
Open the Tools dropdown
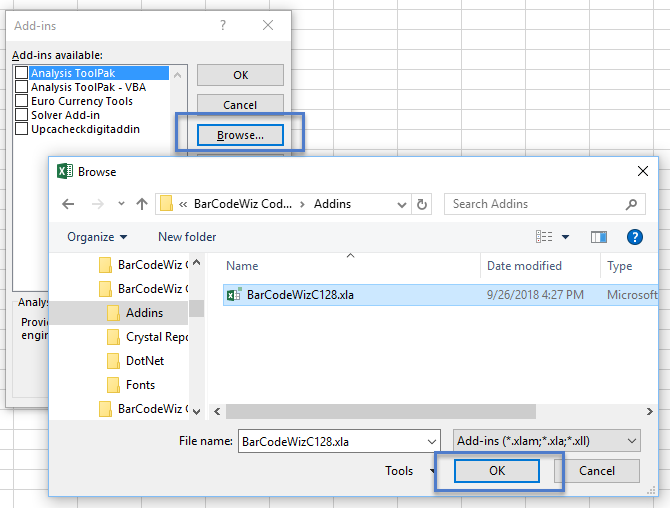point(409,471)
